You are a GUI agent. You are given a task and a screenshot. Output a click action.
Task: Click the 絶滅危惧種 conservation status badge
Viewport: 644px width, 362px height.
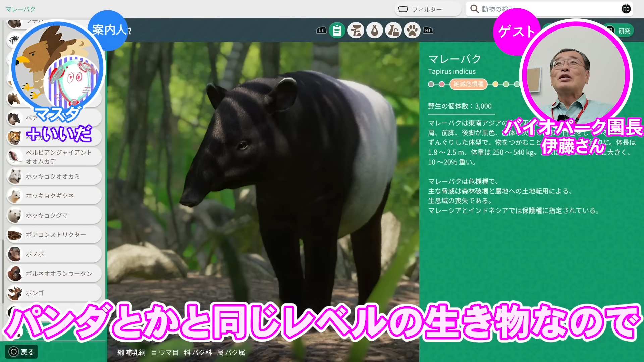point(468,84)
